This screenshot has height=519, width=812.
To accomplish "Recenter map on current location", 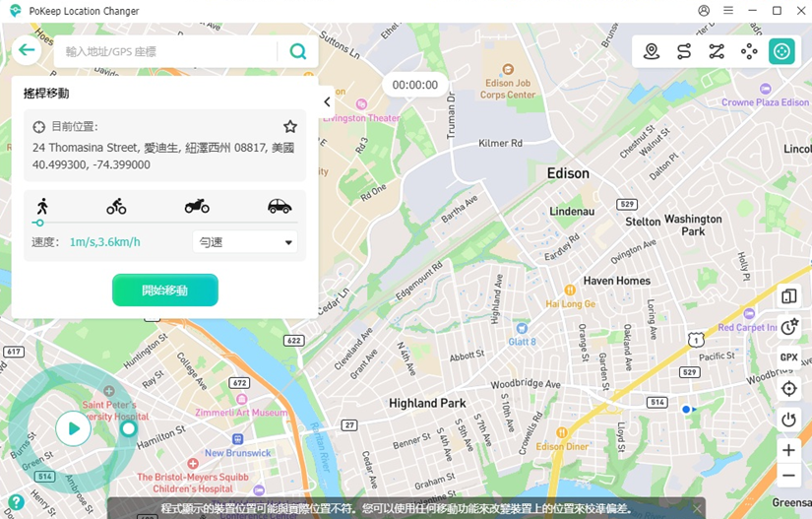I will [788, 389].
